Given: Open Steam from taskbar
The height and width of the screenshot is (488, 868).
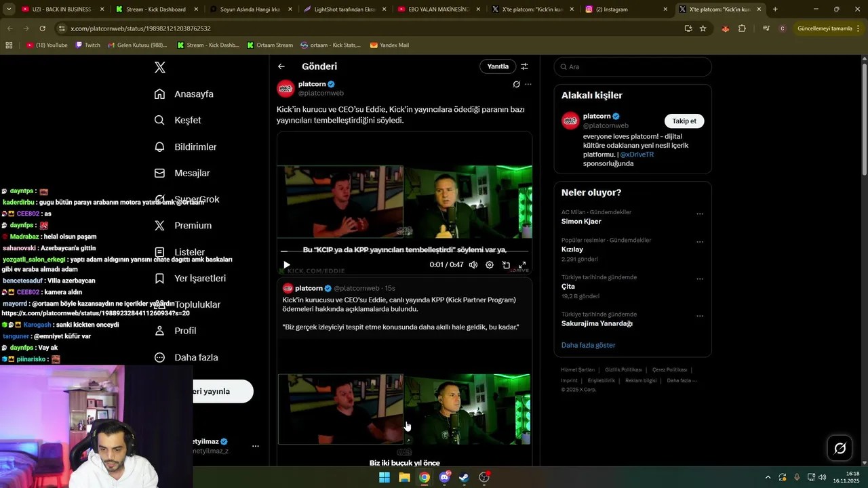Looking at the screenshot, I should [464, 477].
